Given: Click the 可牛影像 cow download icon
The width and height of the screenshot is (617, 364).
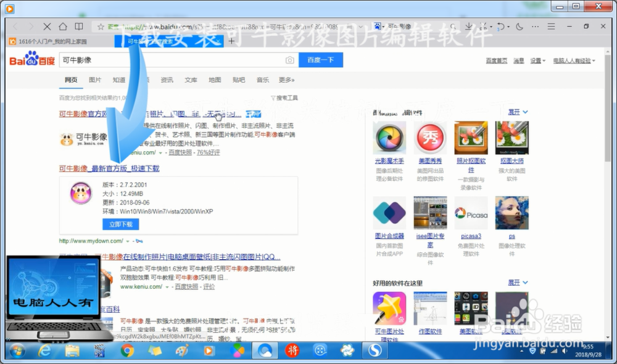Looking at the screenshot, I should click(81, 193).
